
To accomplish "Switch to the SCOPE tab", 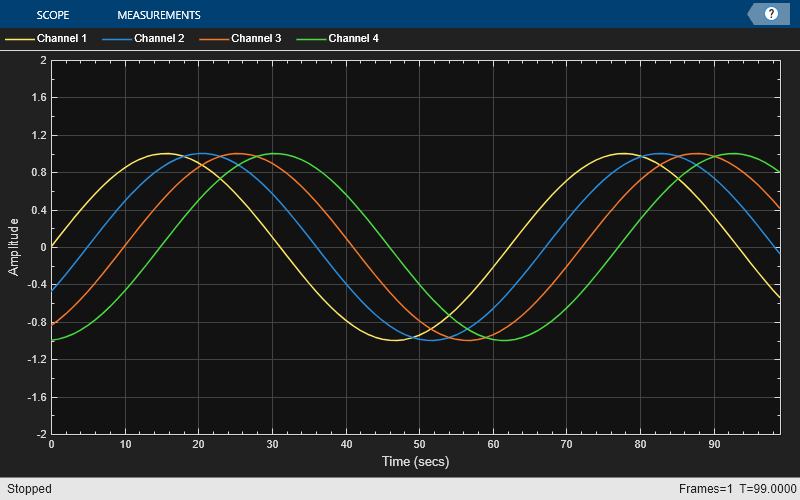I will click(53, 15).
